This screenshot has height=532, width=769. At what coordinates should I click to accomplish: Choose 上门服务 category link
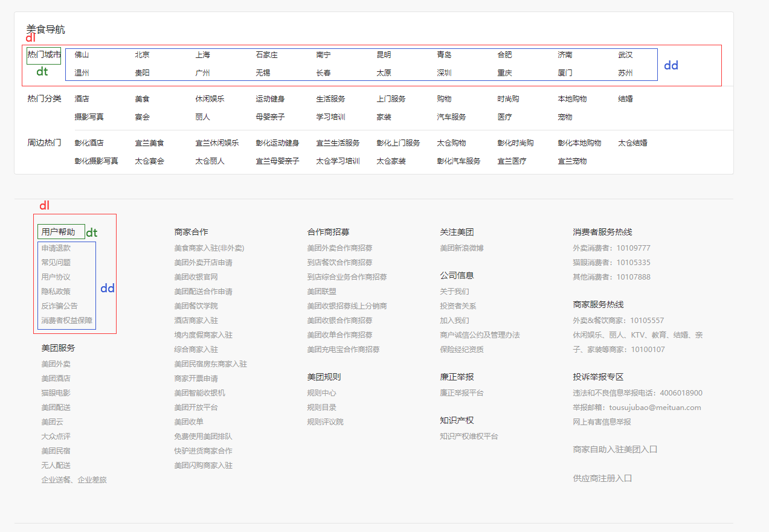(391, 99)
